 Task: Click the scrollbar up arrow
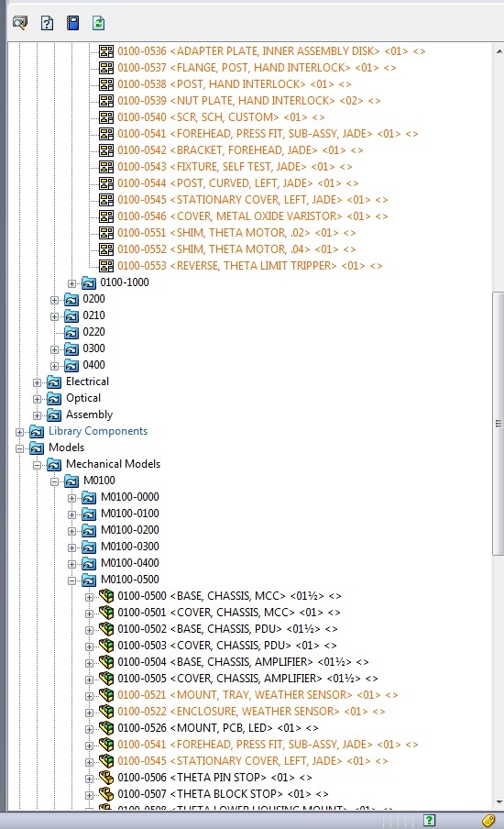coord(499,51)
